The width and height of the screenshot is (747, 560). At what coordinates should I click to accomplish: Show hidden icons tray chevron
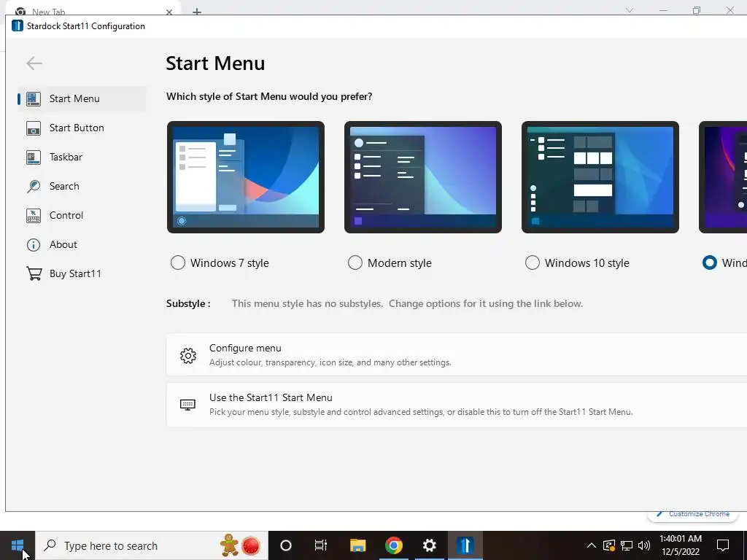(591, 545)
